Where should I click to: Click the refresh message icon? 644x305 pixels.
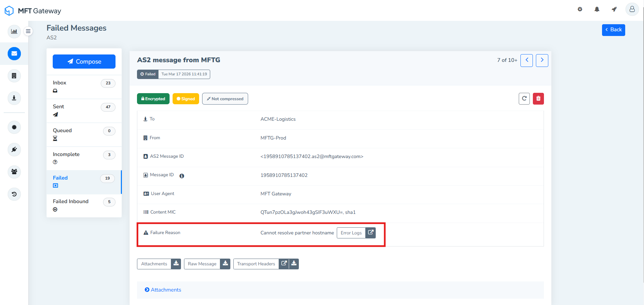pyautogui.click(x=524, y=99)
